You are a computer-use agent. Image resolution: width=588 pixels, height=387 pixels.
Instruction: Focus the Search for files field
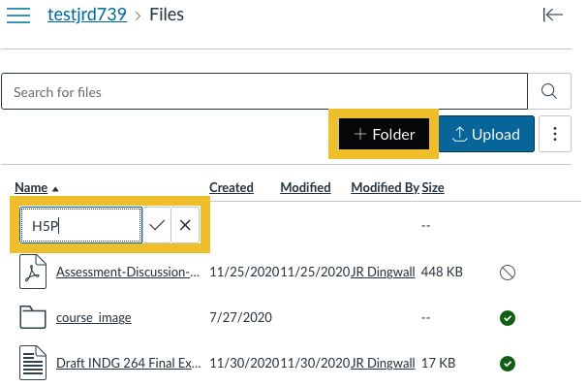pyautogui.click(x=264, y=91)
